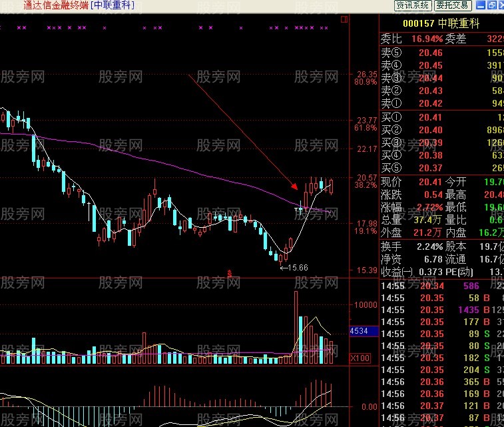Click the small red panel-layout icon above the chart
The height and width of the screenshot is (427, 504).
pos(344,19)
